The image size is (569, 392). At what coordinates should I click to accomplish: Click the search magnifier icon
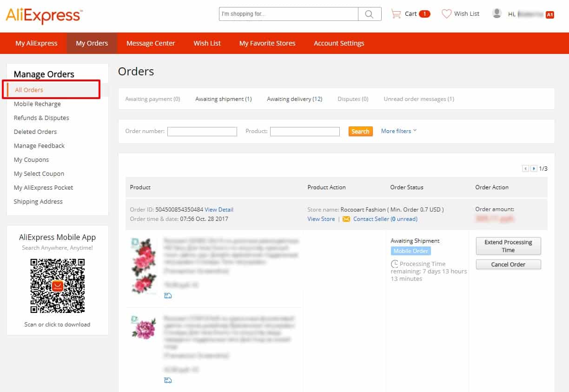click(370, 14)
